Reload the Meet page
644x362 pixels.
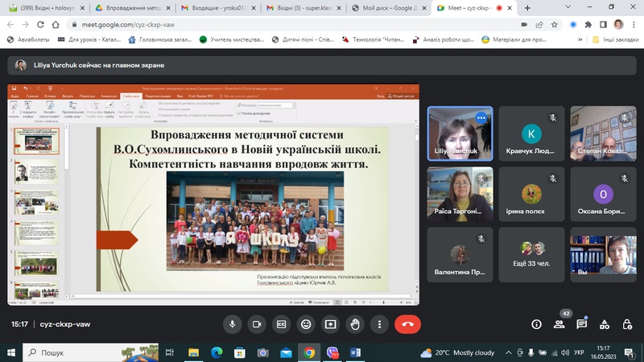[40, 25]
